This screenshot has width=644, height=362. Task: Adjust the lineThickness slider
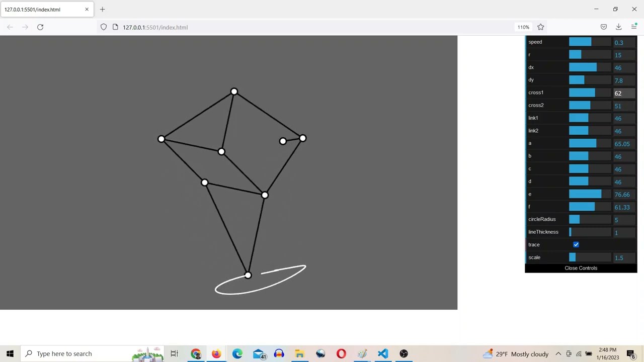point(590,232)
